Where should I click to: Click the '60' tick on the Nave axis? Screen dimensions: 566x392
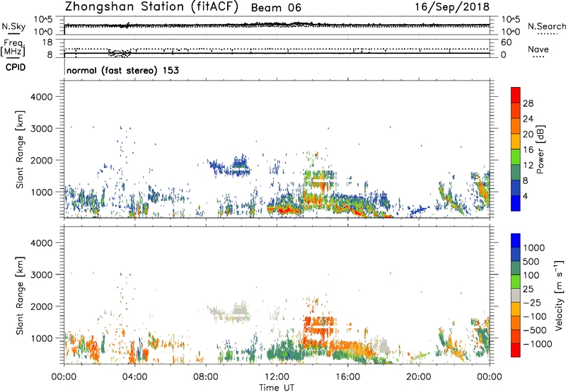506,42
